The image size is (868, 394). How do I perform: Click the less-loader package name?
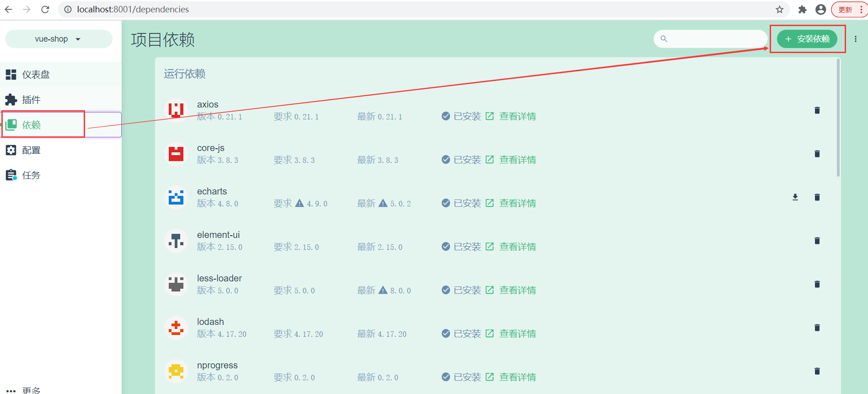[x=220, y=278]
